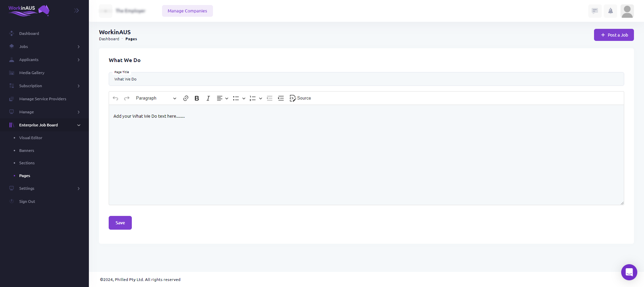The width and height of the screenshot is (644, 287).
Task: Open the numbered list style dropdown arrow
Action: click(261, 98)
